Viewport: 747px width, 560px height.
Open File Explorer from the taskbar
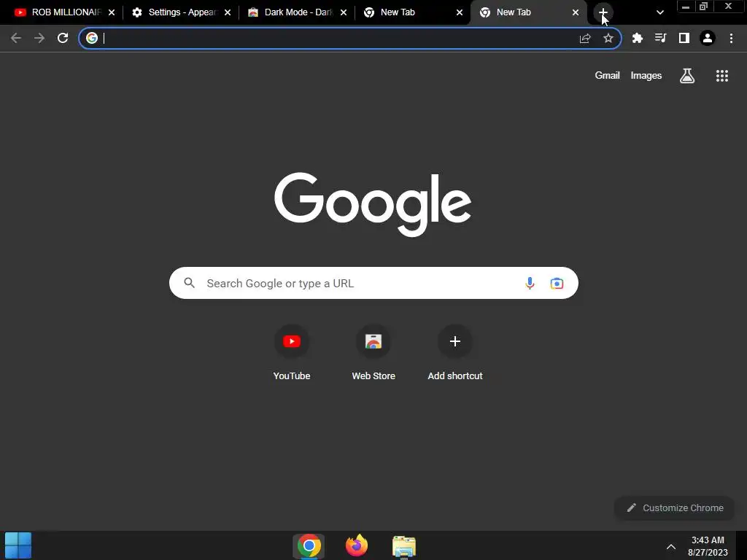pyautogui.click(x=404, y=546)
